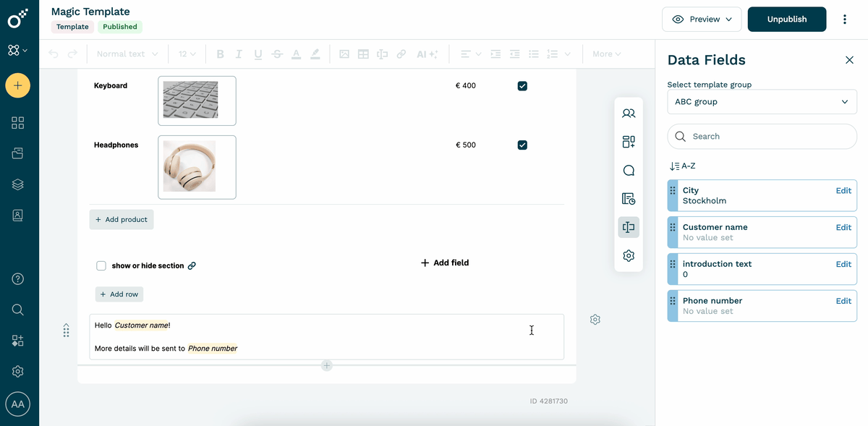Viewport: 868px width, 426px height.
Task: Click the yellow create new plus button
Action: pyautogui.click(x=18, y=86)
